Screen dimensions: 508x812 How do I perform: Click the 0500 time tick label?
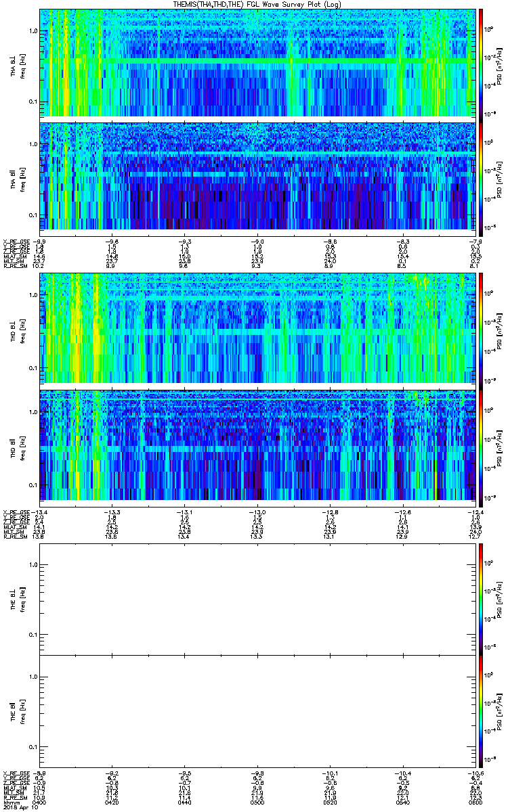[258, 803]
